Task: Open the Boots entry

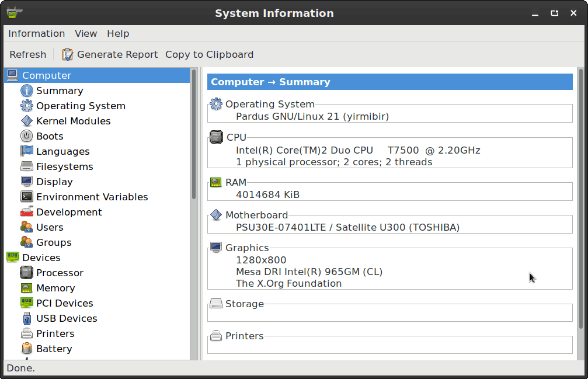Action: point(50,136)
